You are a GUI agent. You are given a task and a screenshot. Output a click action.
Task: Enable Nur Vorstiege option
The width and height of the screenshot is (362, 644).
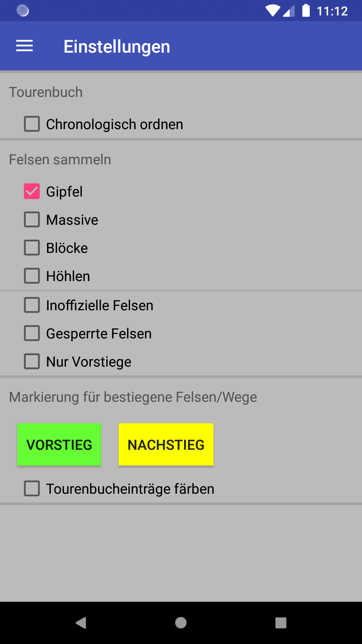tap(32, 362)
